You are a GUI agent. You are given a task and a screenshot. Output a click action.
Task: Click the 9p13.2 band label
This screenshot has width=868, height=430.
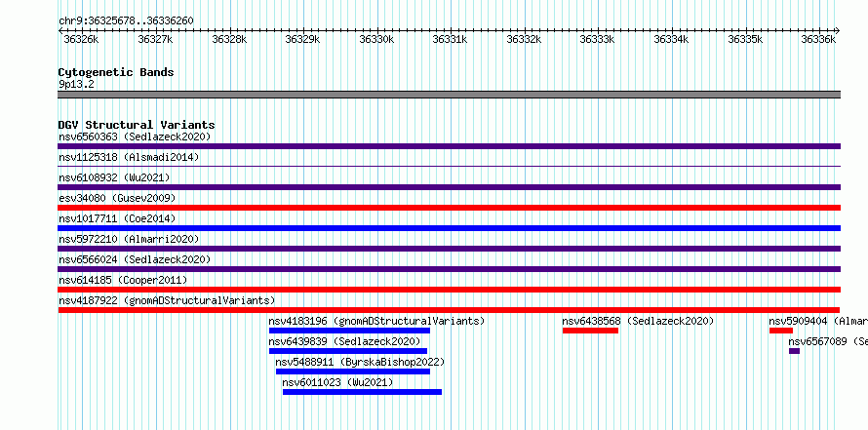click(x=76, y=84)
